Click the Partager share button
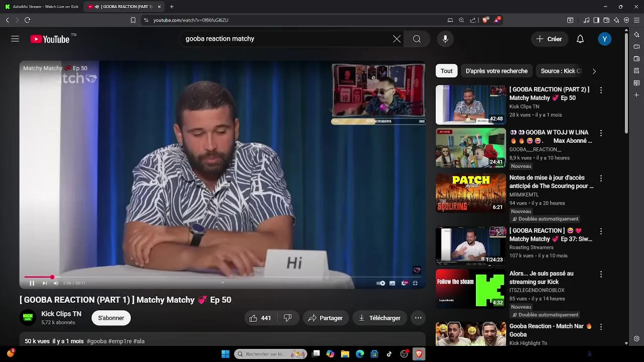 (x=326, y=318)
